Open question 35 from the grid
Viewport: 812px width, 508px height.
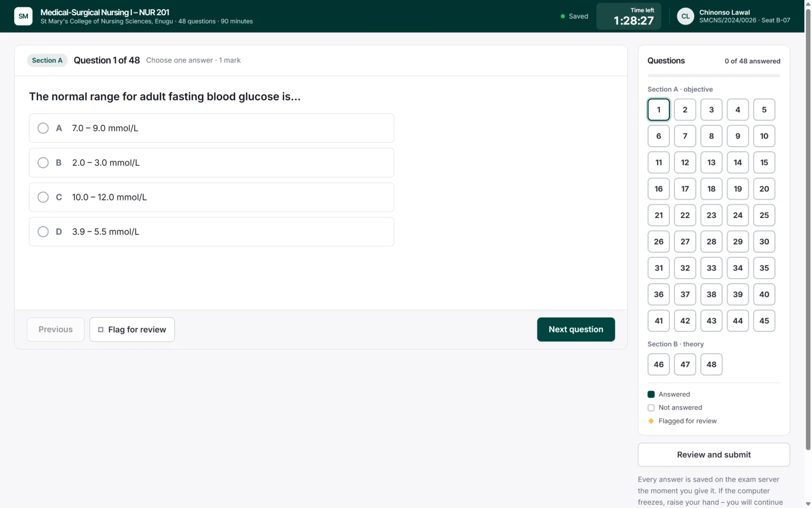click(764, 268)
